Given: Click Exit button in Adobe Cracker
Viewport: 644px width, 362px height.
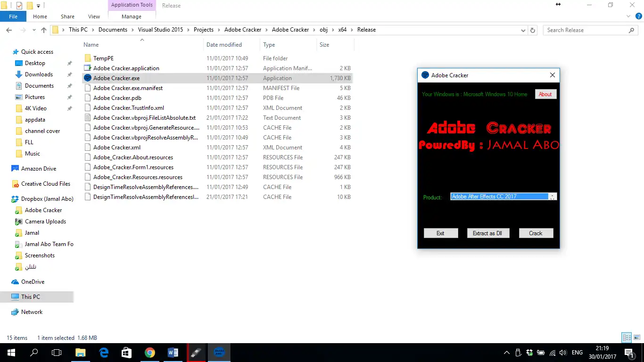Looking at the screenshot, I should [440, 233].
